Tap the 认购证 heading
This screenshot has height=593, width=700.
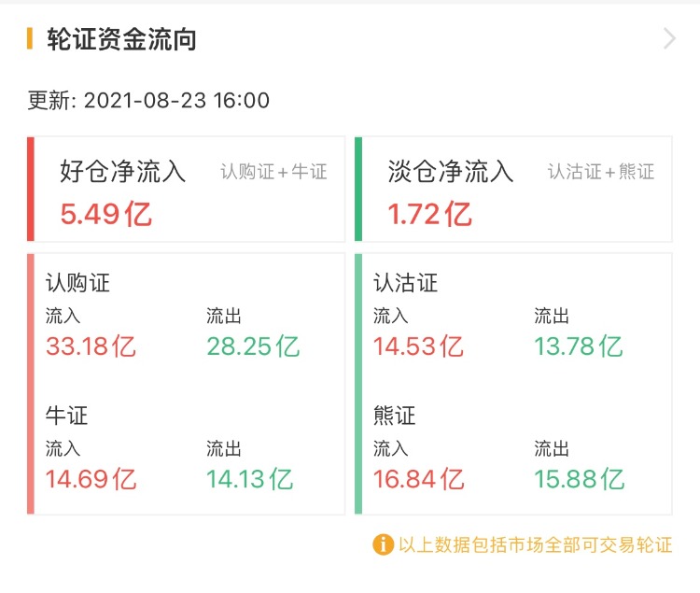pos(78,282)
